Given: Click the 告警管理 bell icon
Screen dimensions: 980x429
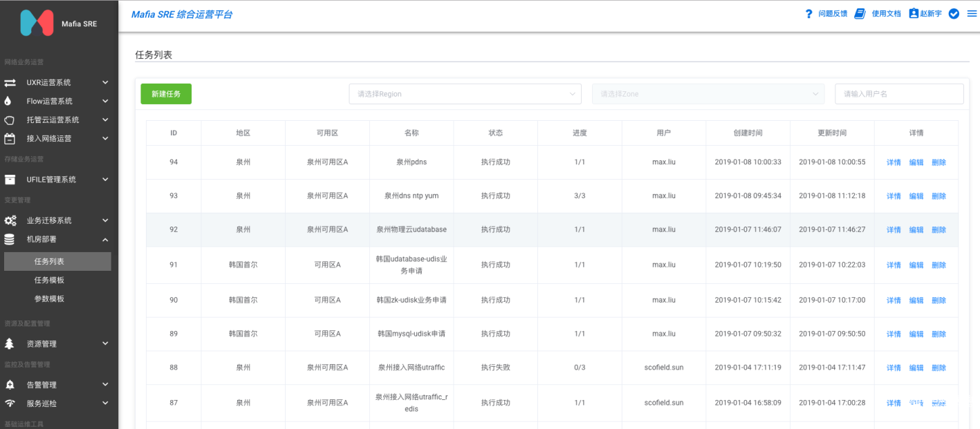Looking at the screenshot, I should [10, 385].
